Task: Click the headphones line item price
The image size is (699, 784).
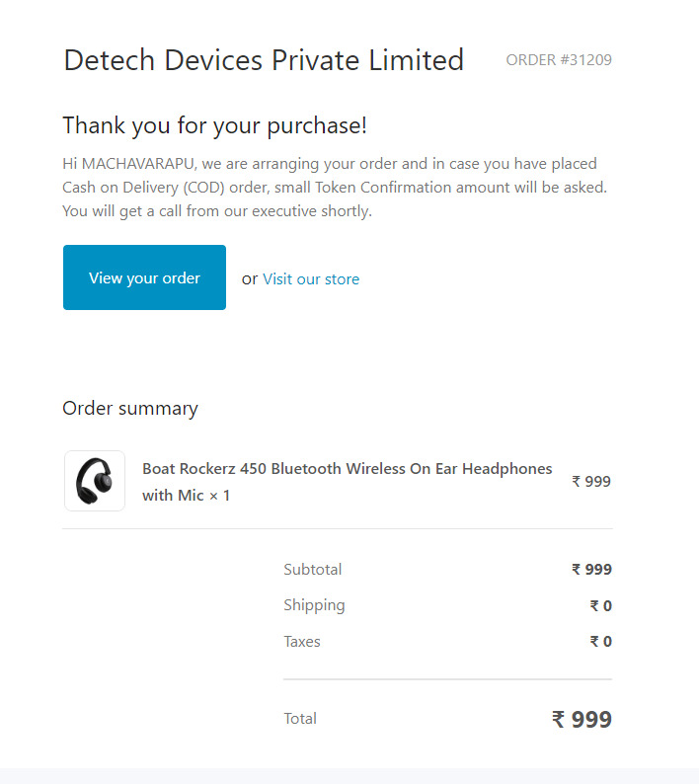Action: pos(591,482)
